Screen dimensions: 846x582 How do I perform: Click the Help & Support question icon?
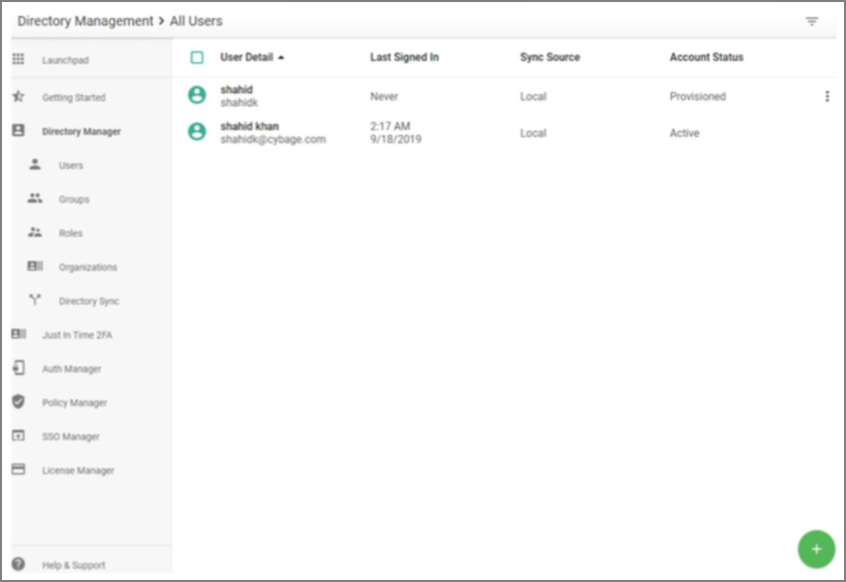pos(18,564)
